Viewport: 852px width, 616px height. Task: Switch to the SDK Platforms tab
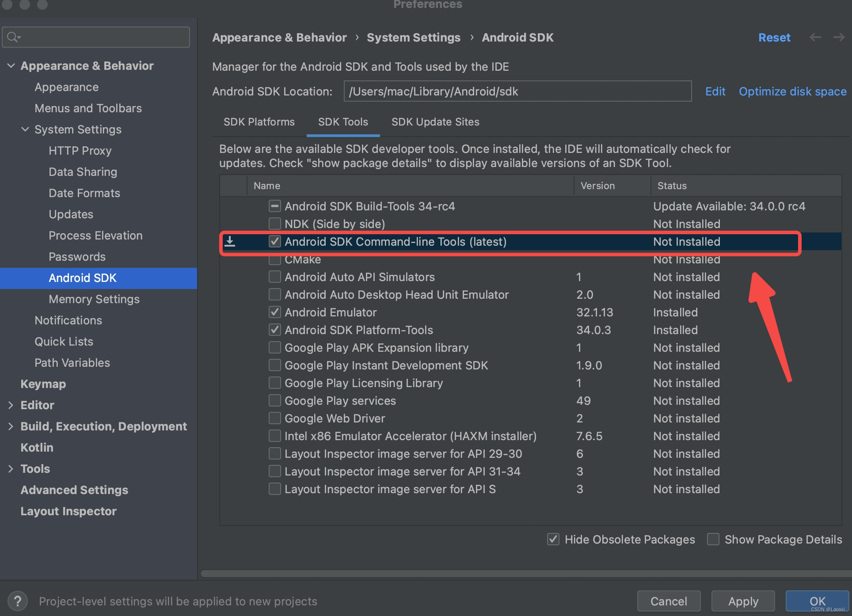259,122
